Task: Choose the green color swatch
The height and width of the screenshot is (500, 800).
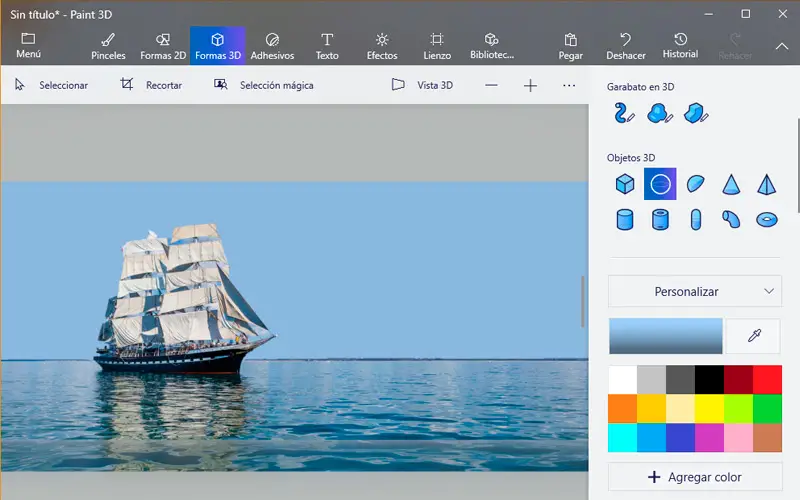Action: pyautogui.click(x=767, y=408)
